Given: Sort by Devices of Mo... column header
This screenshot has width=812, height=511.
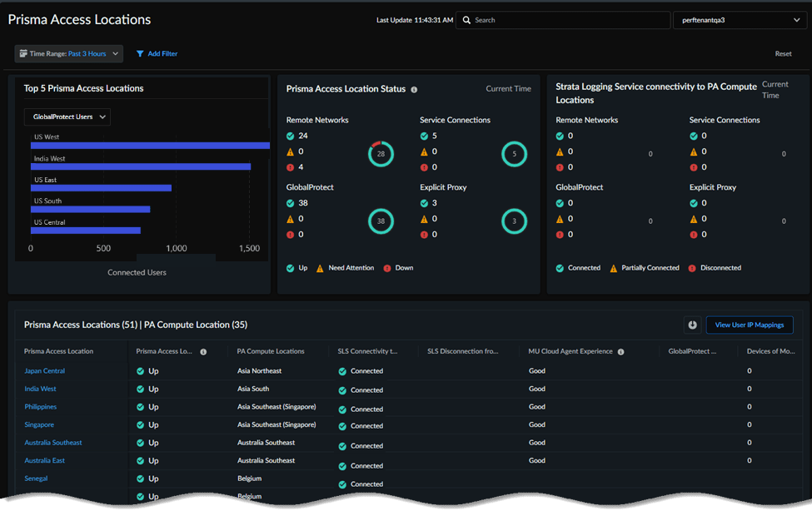Looking at the screenshot, I should pyautogui.click(x=770, y=351).
